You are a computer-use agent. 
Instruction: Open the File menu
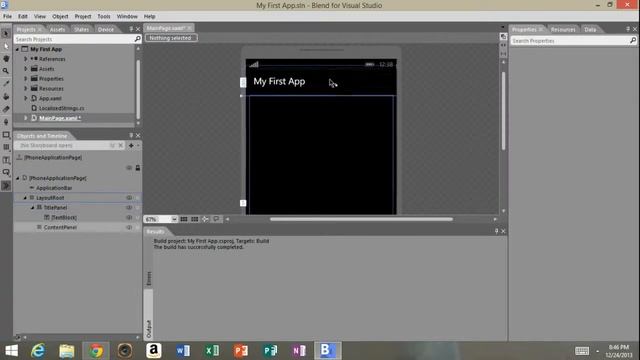pyautogui.click(x=7, y=16)
